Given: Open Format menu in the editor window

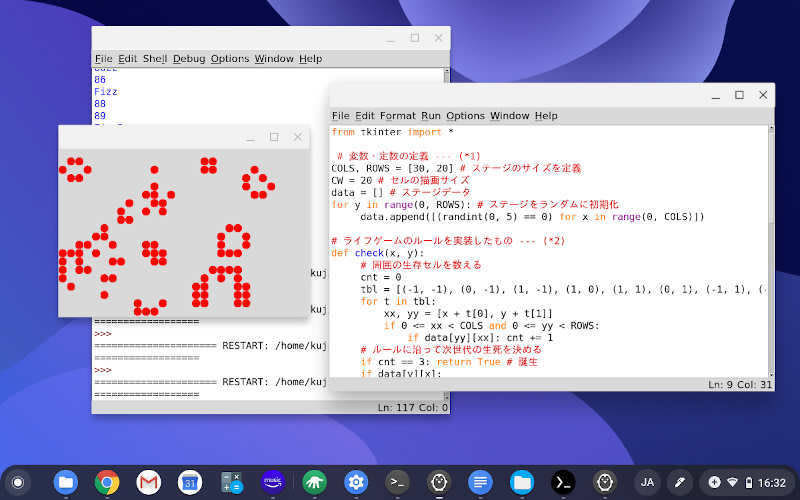Looking at the screenshot, I should 397,116.
